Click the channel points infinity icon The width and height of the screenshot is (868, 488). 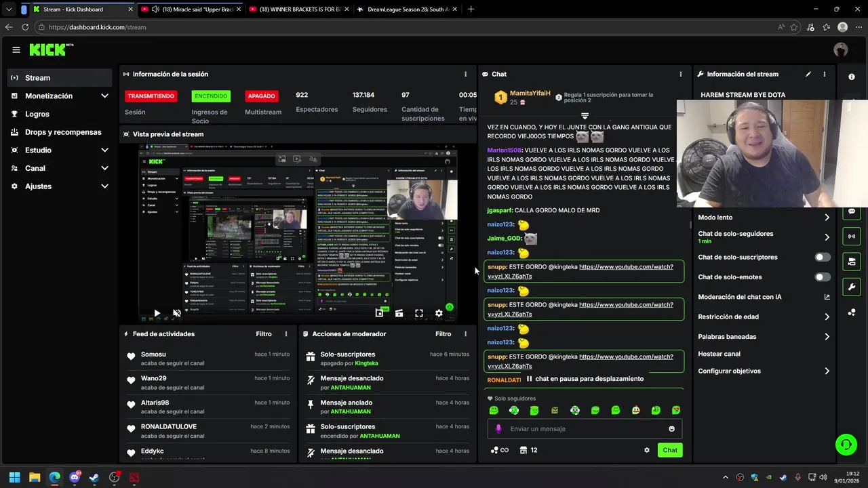500,450
